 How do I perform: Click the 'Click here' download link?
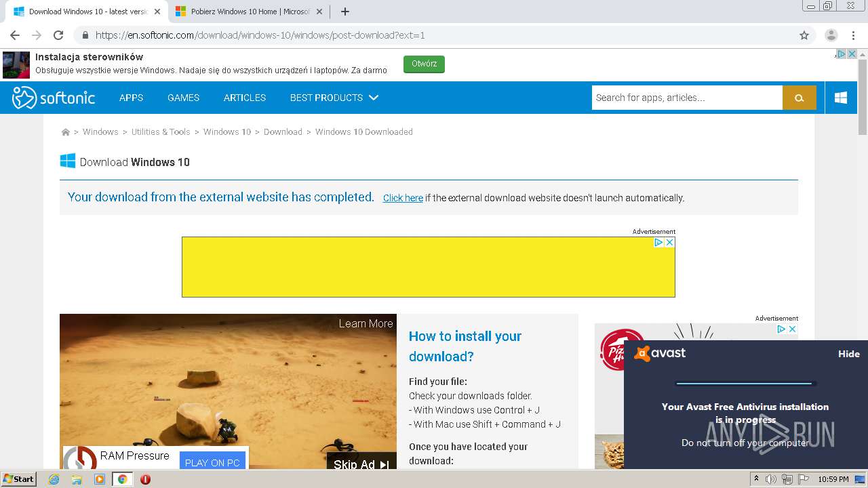pos(403,198)
